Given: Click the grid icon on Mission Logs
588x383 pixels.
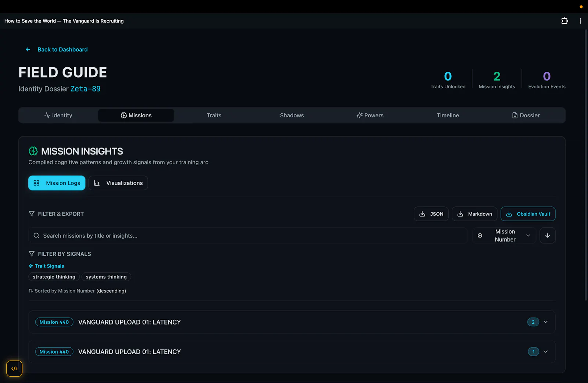Looking at the screenshot, I should pyautogui.click(x=36, y=183).
